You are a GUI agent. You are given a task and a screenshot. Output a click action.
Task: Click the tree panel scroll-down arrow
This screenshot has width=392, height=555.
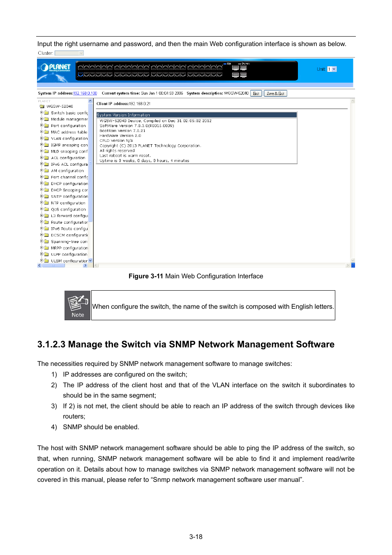(90, 261)
